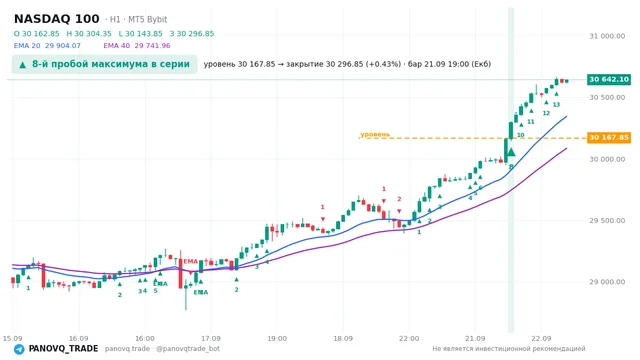Click the 30 500.00 price axis label
Image resolution: width=640 pixels, height=360 pixels.
click(607, 97)
